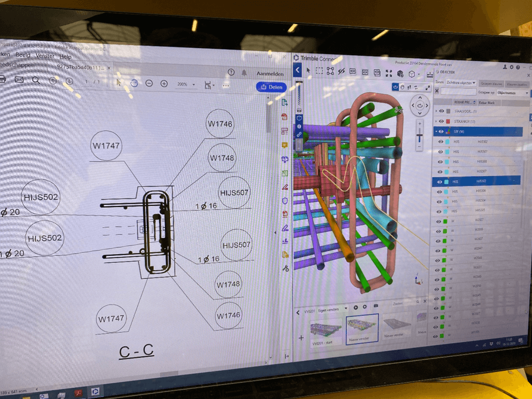532x399 pixels.
Task: Open the Help menu in Acrobat
Action: [x=65, y=57]
